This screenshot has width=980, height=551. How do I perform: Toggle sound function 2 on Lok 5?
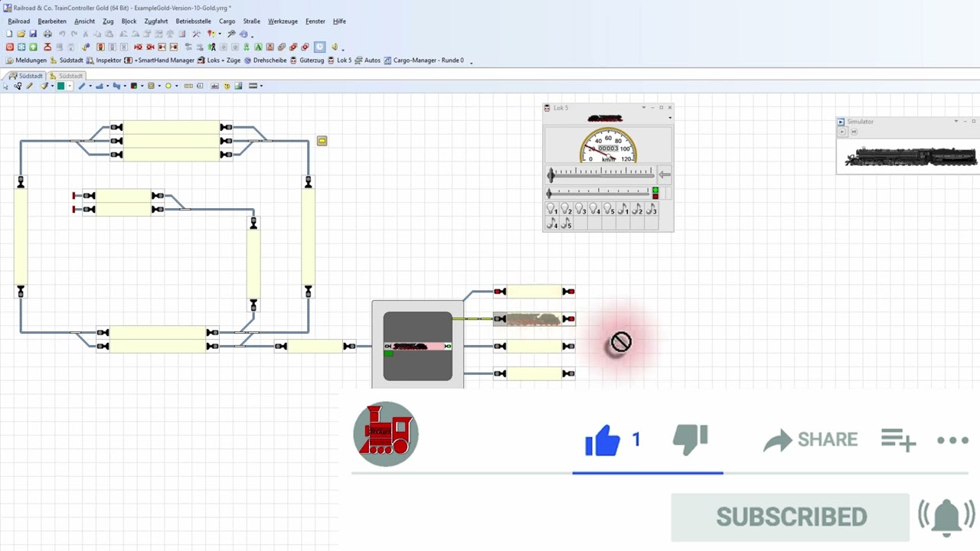638,209
